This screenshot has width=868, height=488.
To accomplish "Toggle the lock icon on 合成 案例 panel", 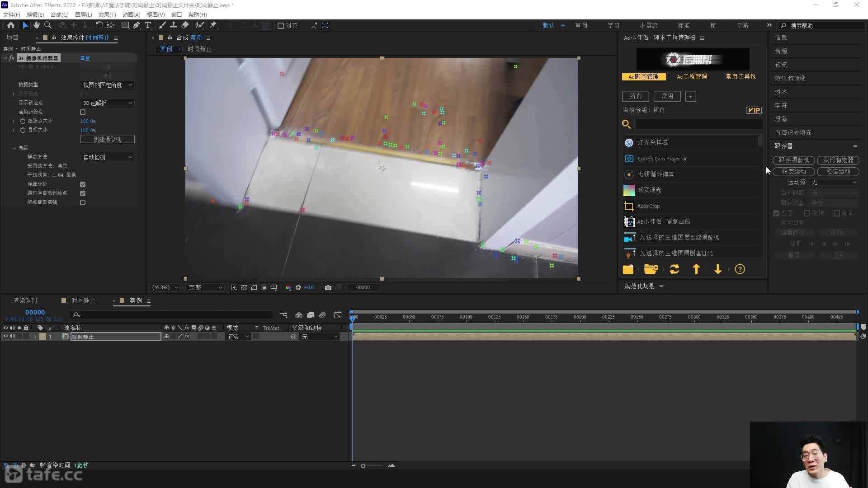I will [x=170, y=38].
